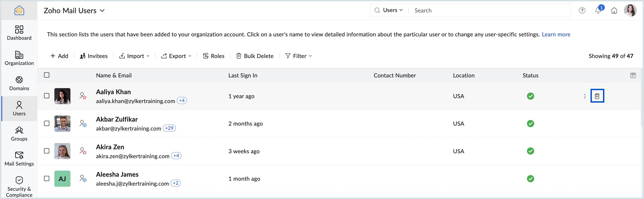Screen dimensions: 644x199
Task: Open the Dashboard section
Action: 19,33
